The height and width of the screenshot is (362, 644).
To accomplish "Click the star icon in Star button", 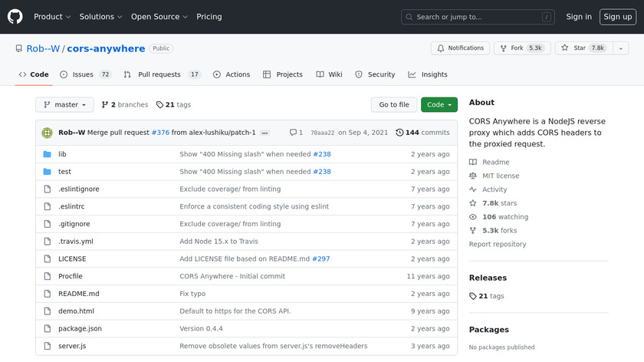I will click(x=565, y=48).
